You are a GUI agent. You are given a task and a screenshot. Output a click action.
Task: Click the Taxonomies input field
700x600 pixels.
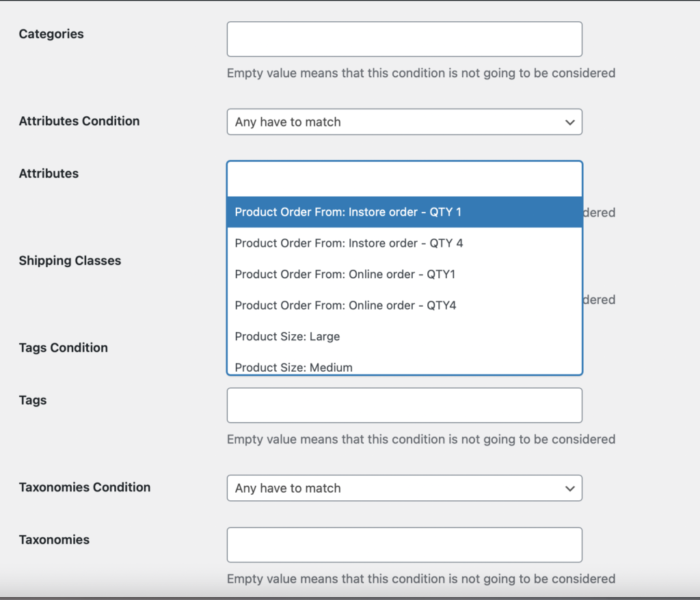pos(404,545)
